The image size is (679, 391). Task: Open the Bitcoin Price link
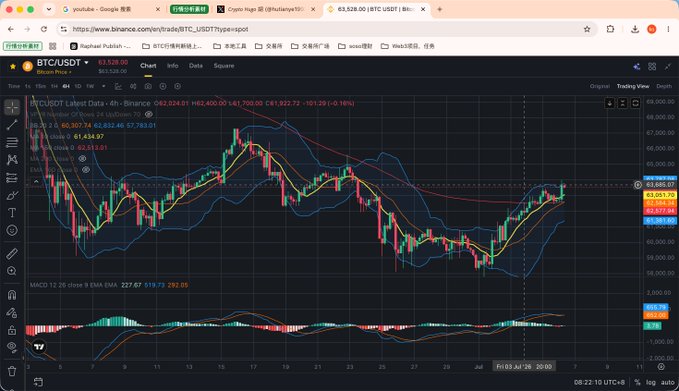pyautogui.click(x=54, y=72)
